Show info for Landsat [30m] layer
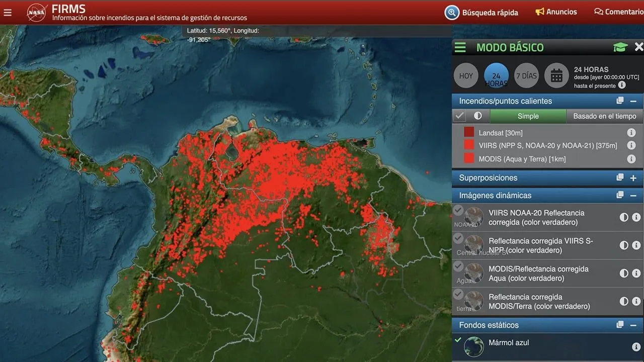The image size is (644, 362). click(631, 133)
